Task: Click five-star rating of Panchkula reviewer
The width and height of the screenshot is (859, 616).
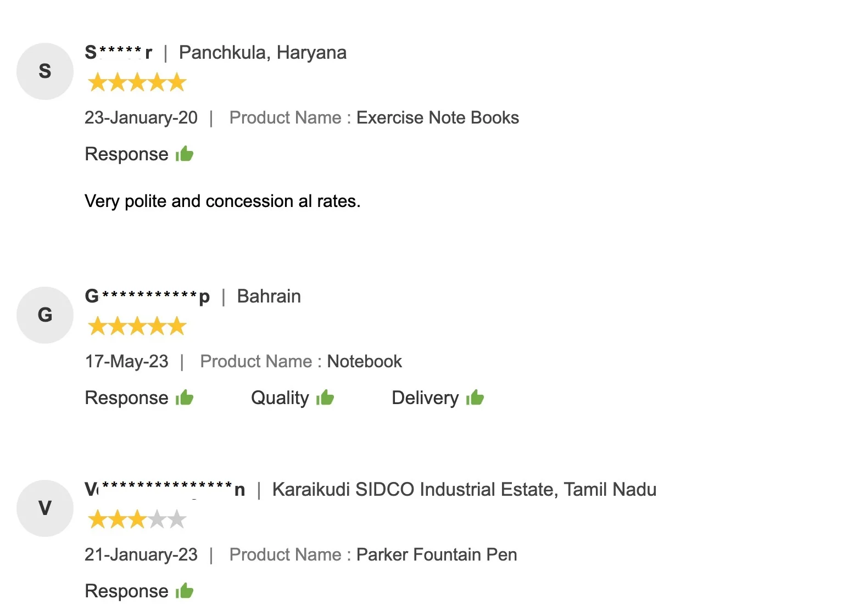Action: [137, 83]
